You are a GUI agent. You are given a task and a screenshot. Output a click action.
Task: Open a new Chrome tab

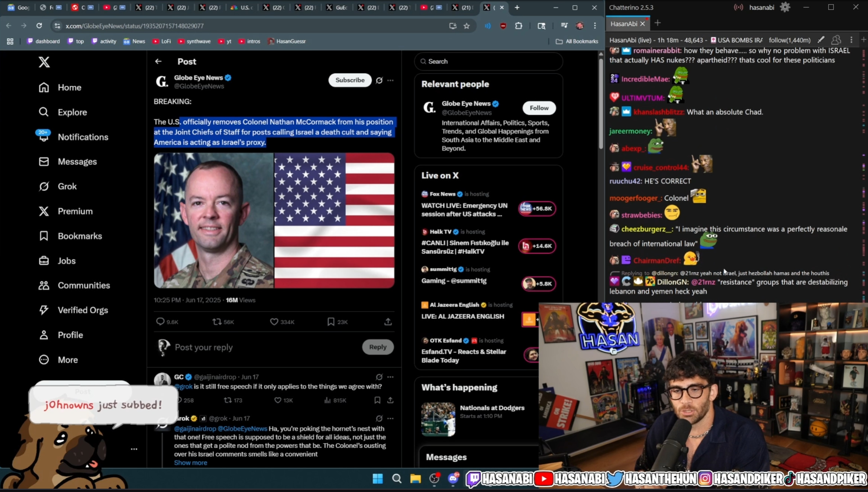517,7
